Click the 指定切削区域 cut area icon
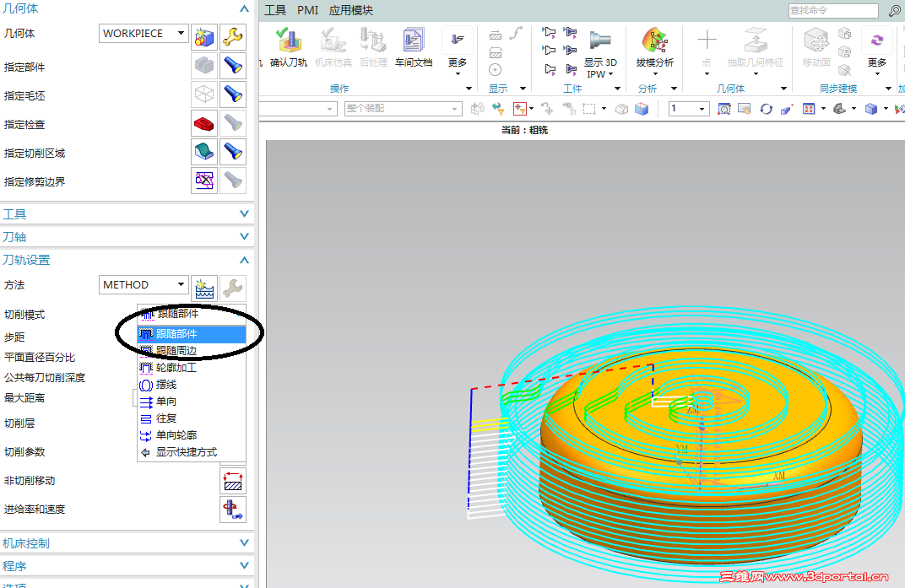 (204, 153)
